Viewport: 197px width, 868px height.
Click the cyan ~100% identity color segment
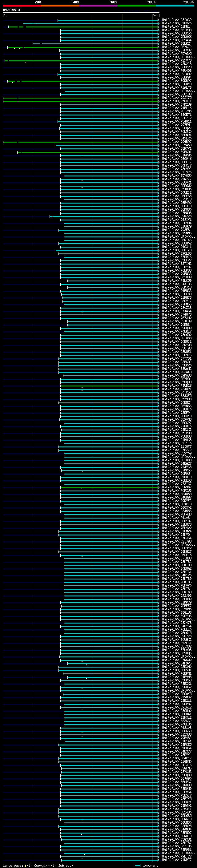[x=175, y=6]
